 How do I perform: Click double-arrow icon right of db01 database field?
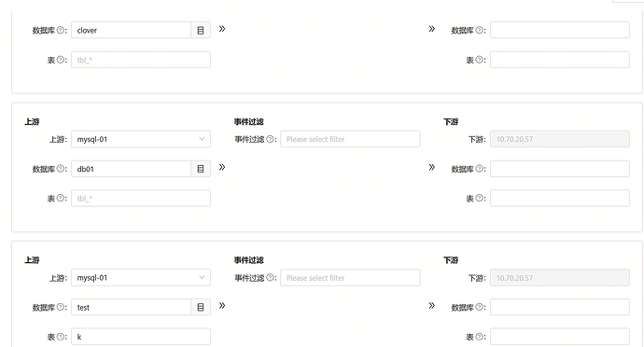point(222,167)
